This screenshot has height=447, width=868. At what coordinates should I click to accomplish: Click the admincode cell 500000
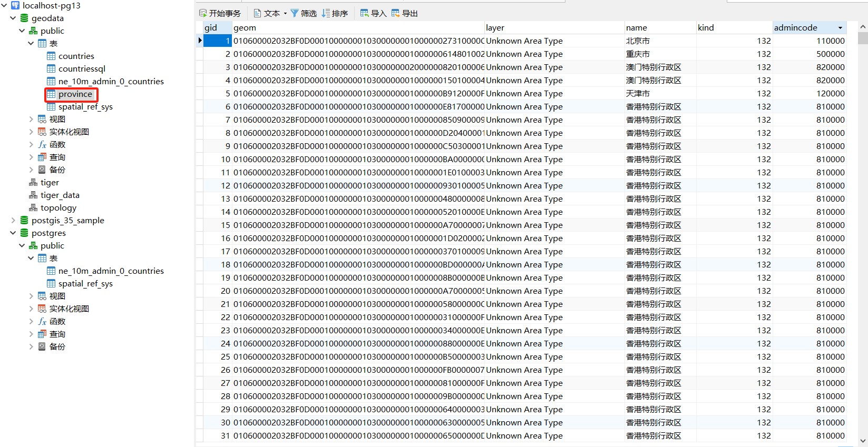tap(809, 54)
